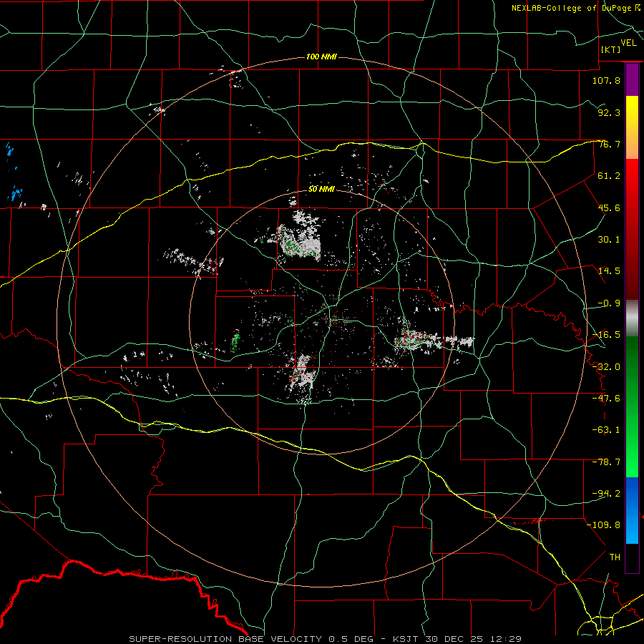The width and height of the screenshot is (644, 644).
Task: Click the green inbound segment of color bar
Action: [632, 406]
